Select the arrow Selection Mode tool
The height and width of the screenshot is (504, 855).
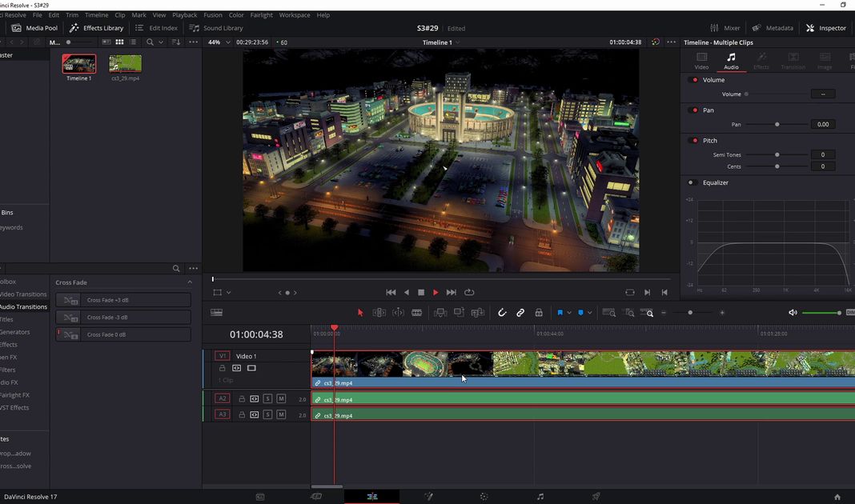point(360,313)
